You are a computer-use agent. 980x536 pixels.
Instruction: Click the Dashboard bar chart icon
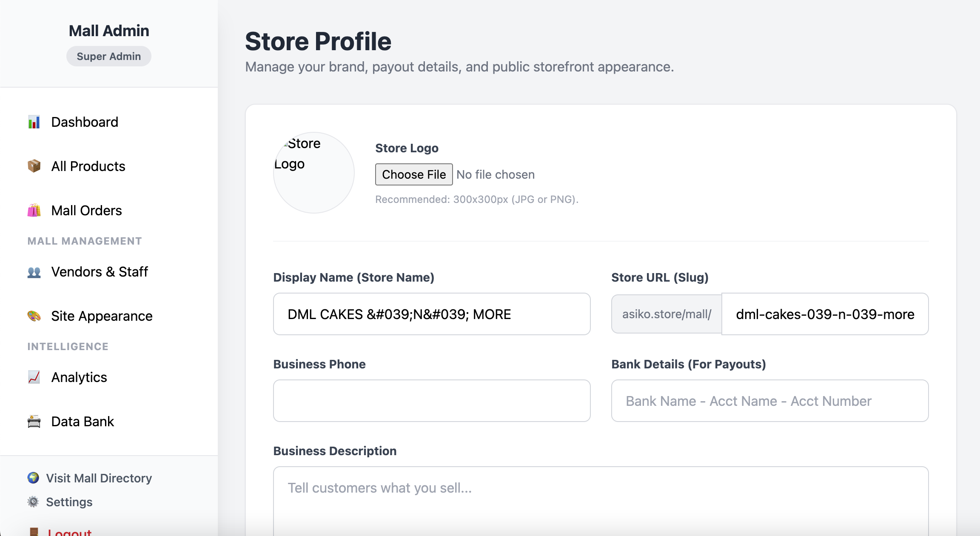tap(34, 122)
